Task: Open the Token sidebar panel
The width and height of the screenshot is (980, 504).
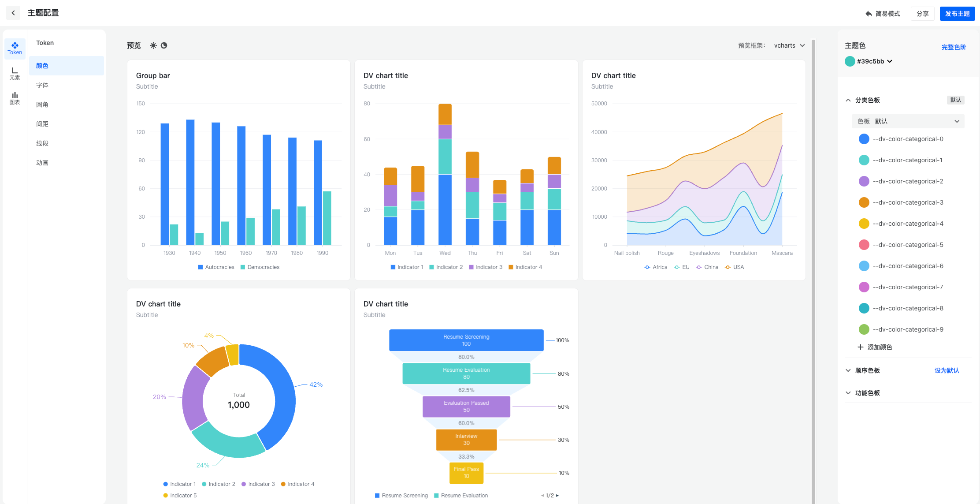Action: [x=15, y=48]
